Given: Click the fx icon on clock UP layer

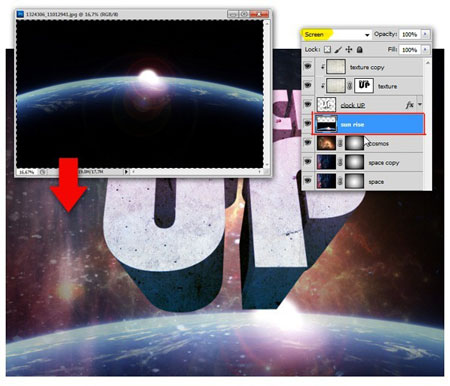Looking at the screenshot, I should (x=409, y=105).
